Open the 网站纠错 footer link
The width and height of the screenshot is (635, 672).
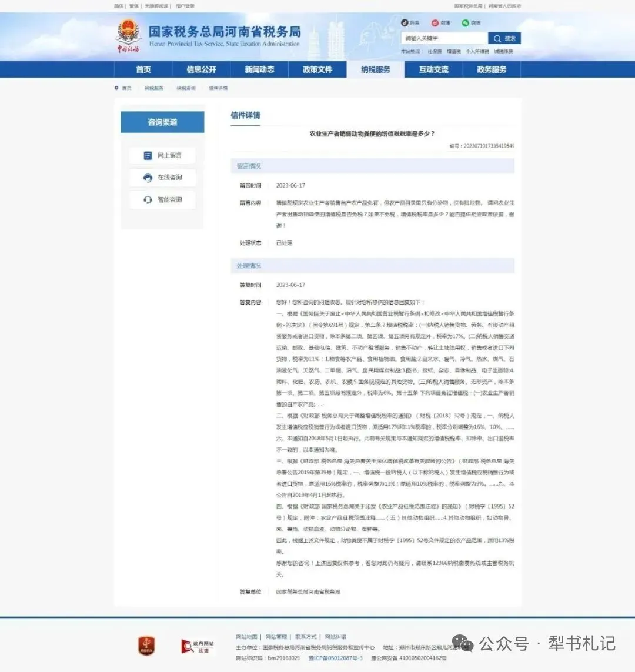click(336, 637)
